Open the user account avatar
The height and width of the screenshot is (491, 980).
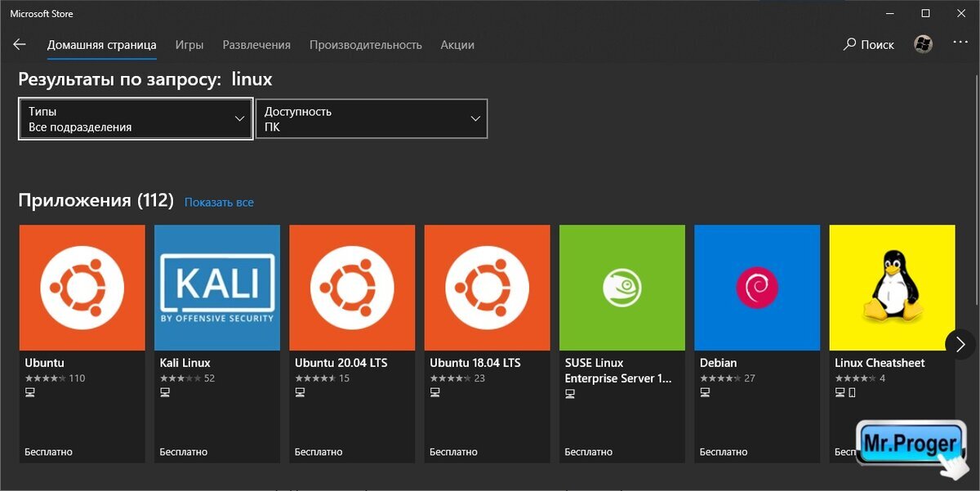click(x=924, y=44)
